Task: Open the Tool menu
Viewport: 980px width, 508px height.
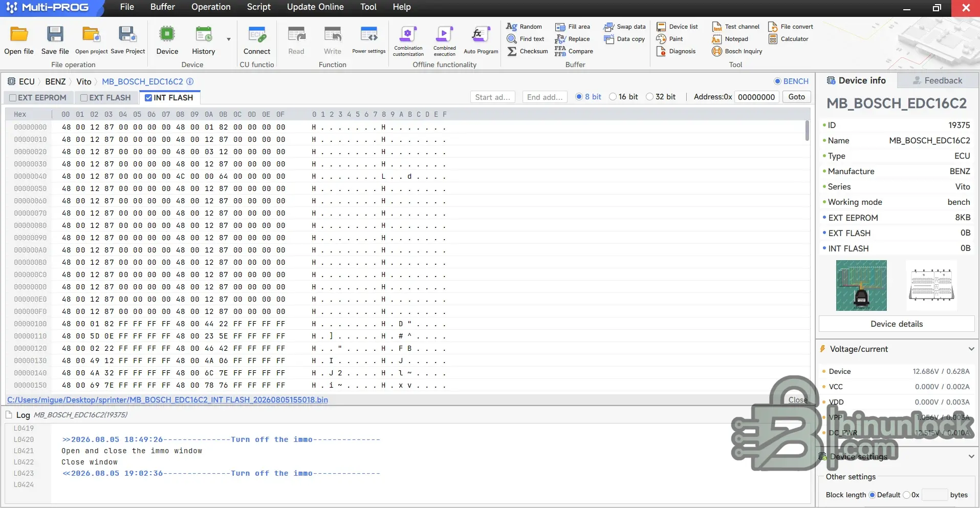Action: point(368,7)
